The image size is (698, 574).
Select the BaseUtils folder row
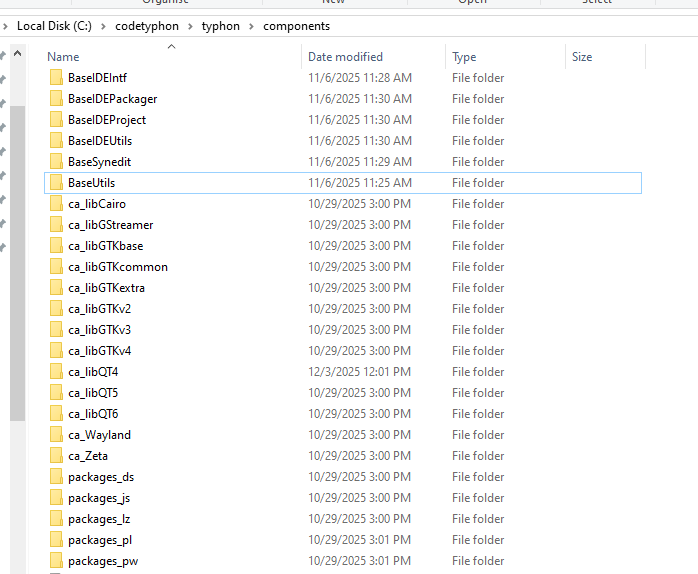coord(340,183)
